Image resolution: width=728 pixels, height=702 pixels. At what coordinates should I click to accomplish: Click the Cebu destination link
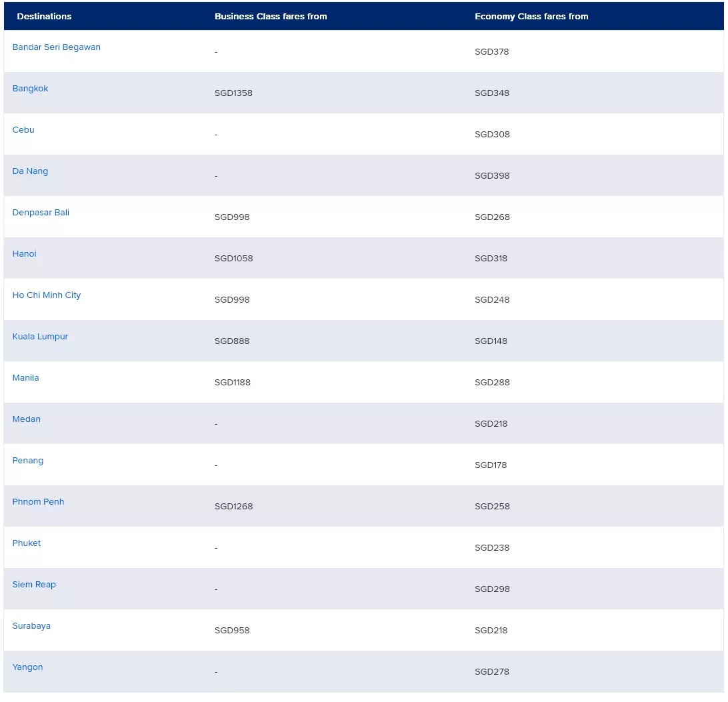click(x=23, y=129)
